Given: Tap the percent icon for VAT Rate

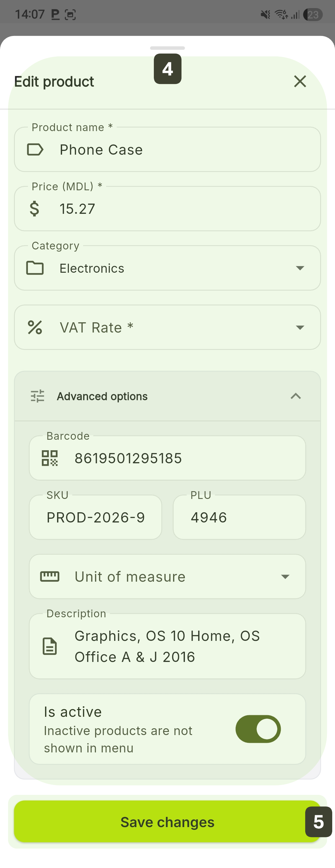Looking at the screenshot, I should pyautogui.click(x=35, y=328).
